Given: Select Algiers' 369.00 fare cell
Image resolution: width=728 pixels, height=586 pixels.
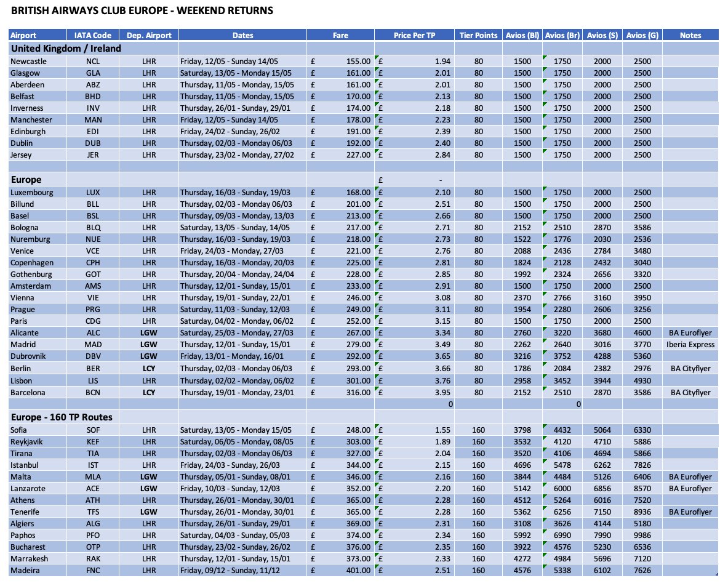Looking at the screenshot, I should click(340, 523).
